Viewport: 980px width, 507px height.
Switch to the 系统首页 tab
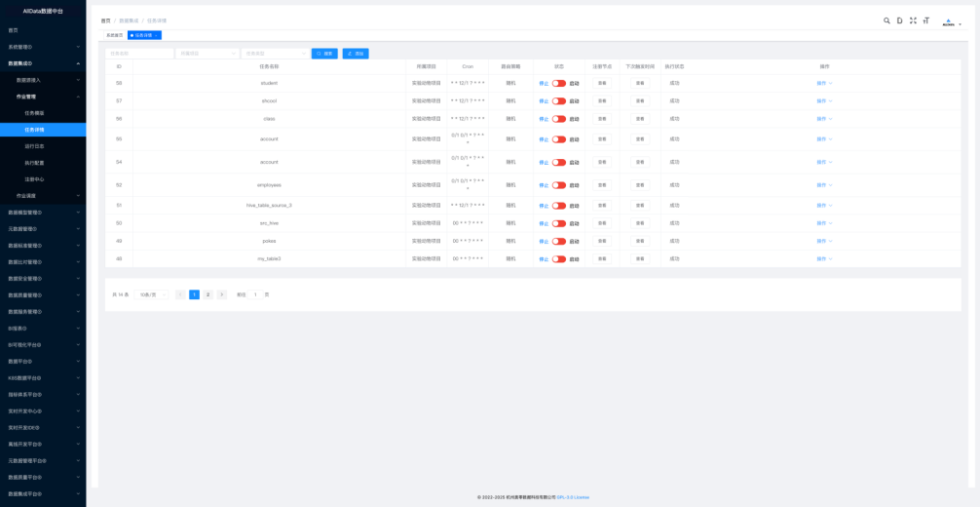(114, 35)
